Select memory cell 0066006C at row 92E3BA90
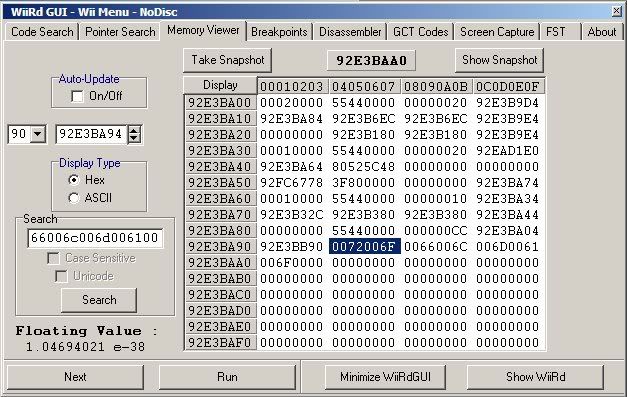This screenshot has width=627, height=397. pos(435,247)
